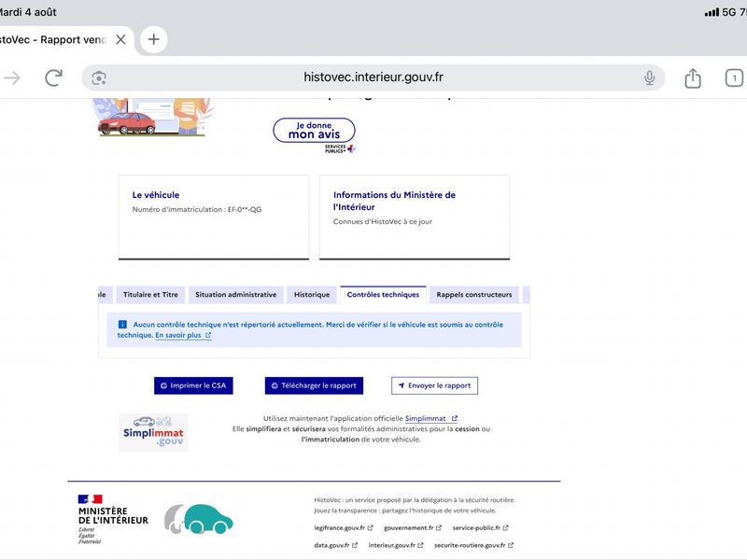Tap the visual search camera icon

click(x=99, y=78)
